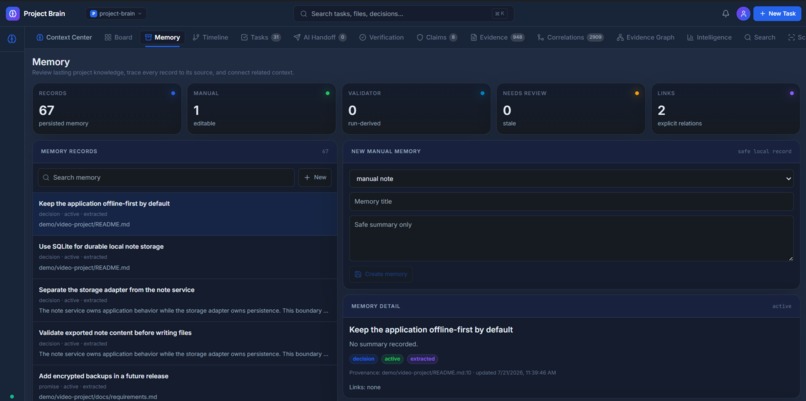The image size is (806, 401).
Task: Click the save icon on Create memory
Action: [x=358, y=274]
